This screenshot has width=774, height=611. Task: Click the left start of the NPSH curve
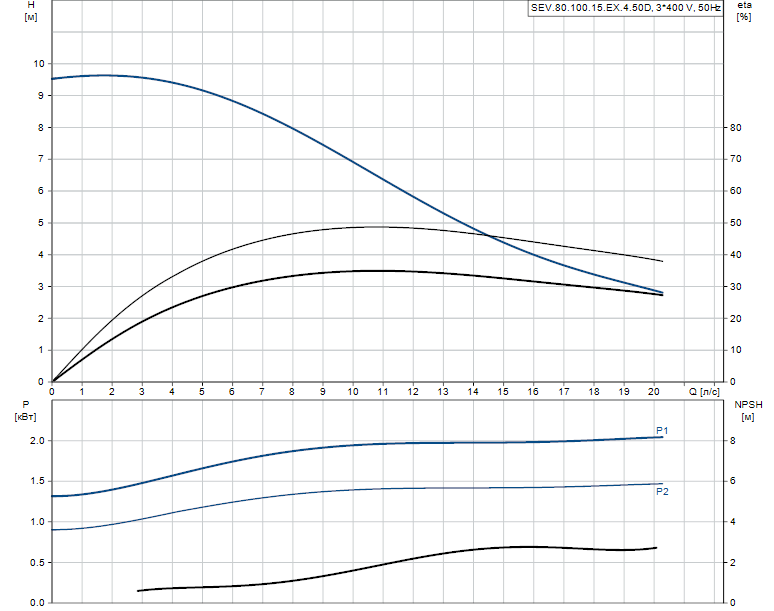pyautogui.click(x=138, y=590)
